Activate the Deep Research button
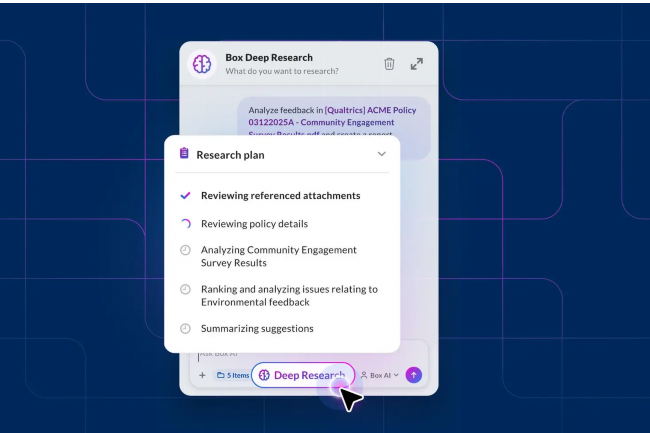 point(303,375)
